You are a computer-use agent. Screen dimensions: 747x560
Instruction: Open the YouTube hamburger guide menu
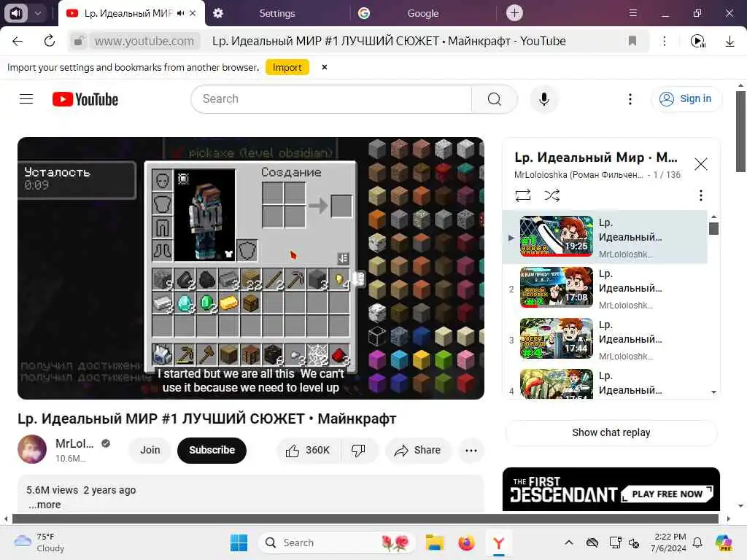(x=26, y=99)
